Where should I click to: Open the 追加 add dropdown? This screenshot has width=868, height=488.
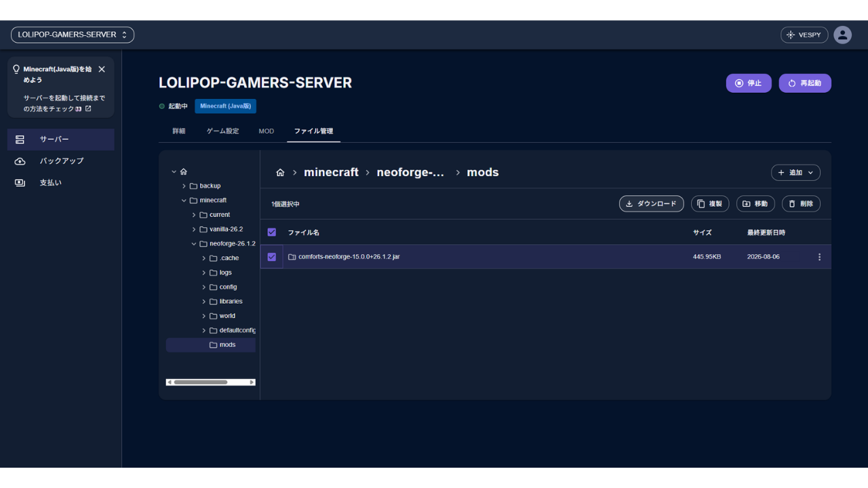(x=795, y=173)
